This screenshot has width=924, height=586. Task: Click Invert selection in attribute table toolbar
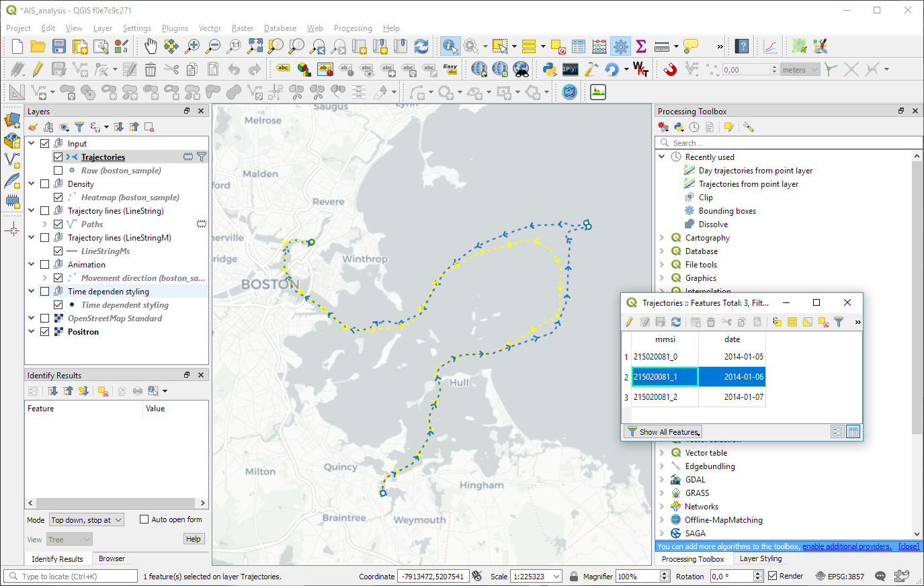pos(808,323)
